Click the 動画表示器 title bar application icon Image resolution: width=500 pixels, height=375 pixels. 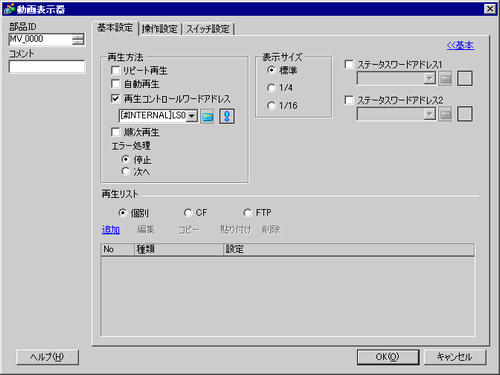(9, 9)
